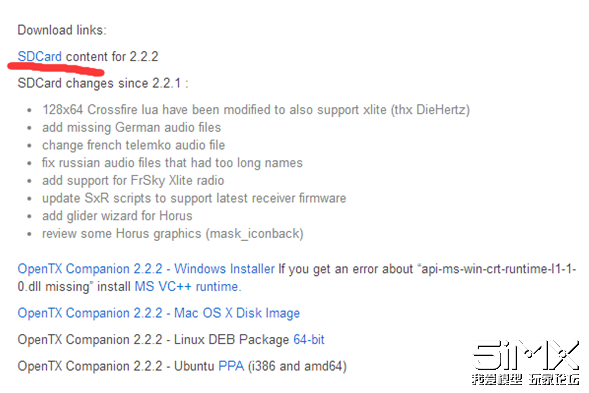589x393 pixels.
Task: Download the Linux DEB 64-bit package link
Action: click(309, 339)
